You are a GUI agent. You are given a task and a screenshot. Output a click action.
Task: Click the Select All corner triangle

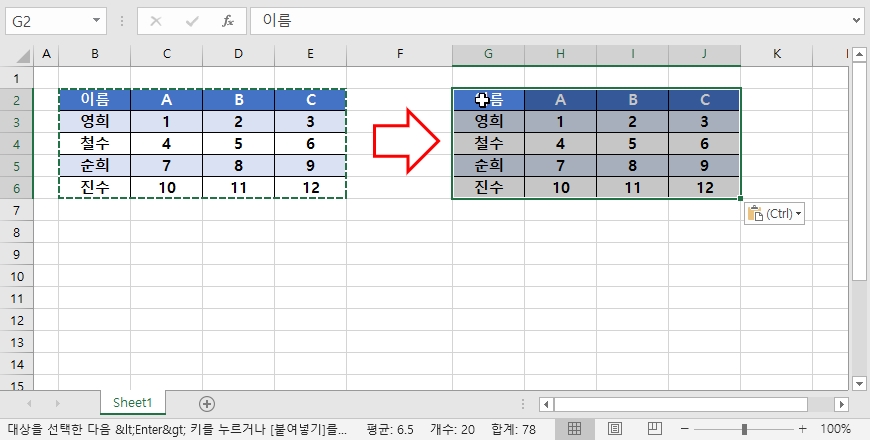(x=23, y=55)
